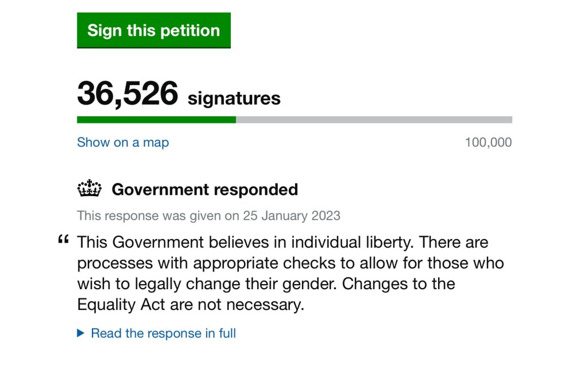Click the opening quotation mark icon
Screen dimensions: 588x368
point(63,240)
